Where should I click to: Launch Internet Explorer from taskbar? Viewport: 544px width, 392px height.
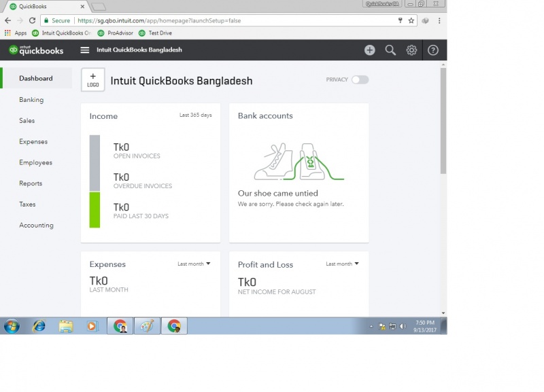coord(39,326)
